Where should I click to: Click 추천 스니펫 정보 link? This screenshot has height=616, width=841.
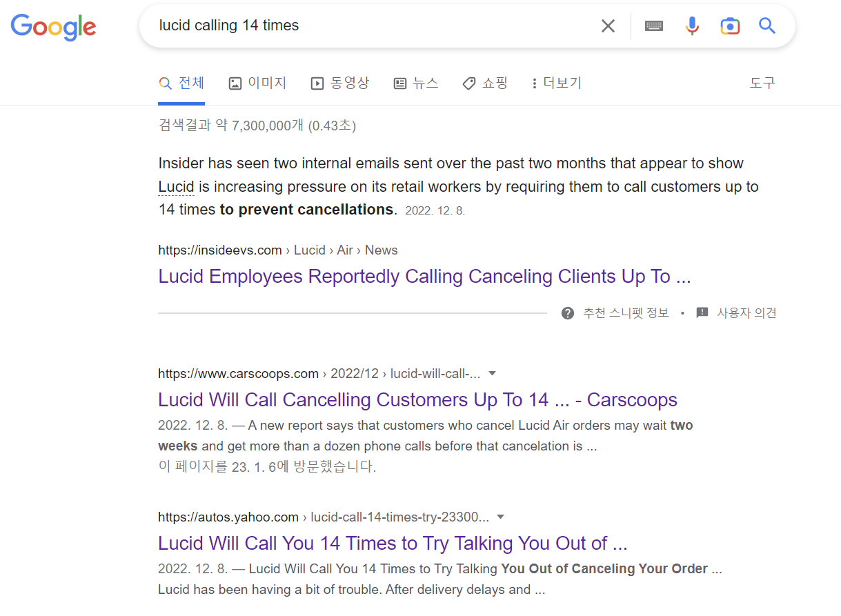[626, 313]
